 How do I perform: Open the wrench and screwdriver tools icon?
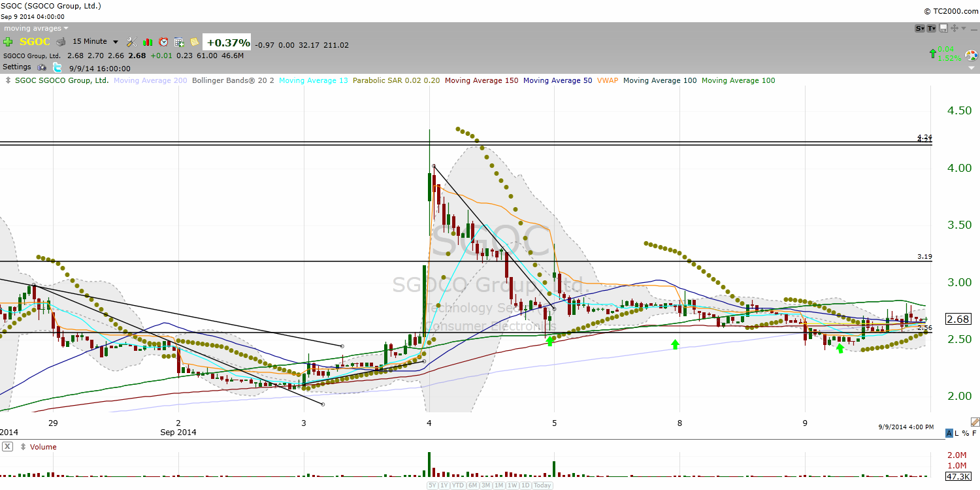131,42
